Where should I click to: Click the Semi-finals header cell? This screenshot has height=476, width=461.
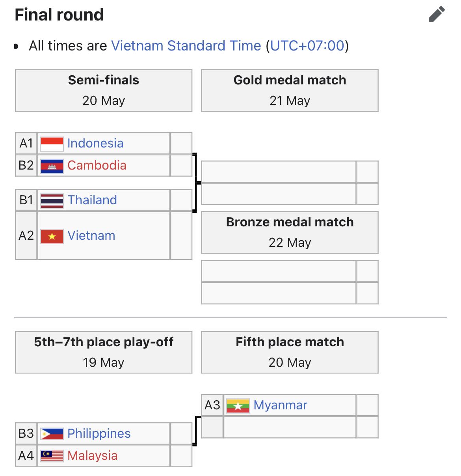point(104,90)
